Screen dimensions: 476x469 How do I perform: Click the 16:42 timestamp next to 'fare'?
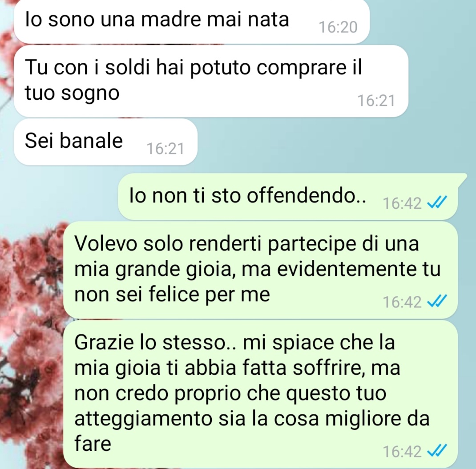click(402, 451)
